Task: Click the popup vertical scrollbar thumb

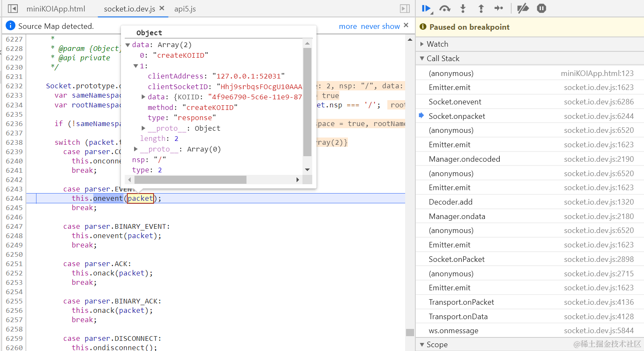Action: (308, 102)
